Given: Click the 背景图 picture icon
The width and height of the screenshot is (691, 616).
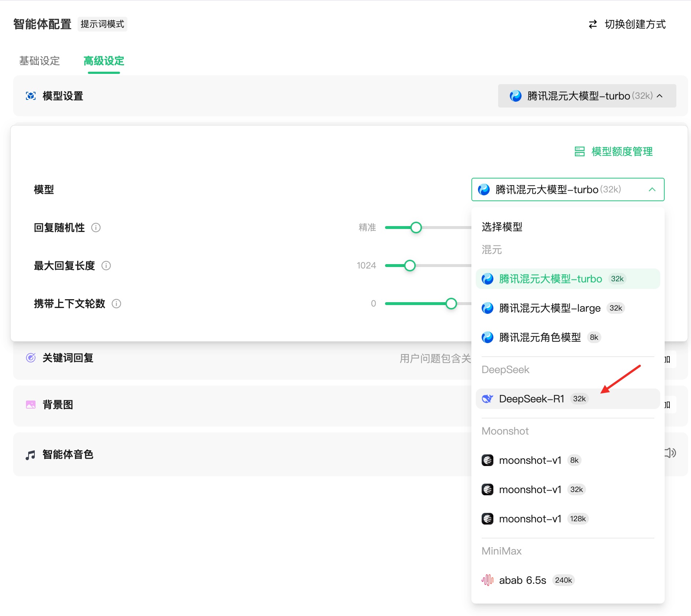Looking at the screenshot, I should pos(31,405).
